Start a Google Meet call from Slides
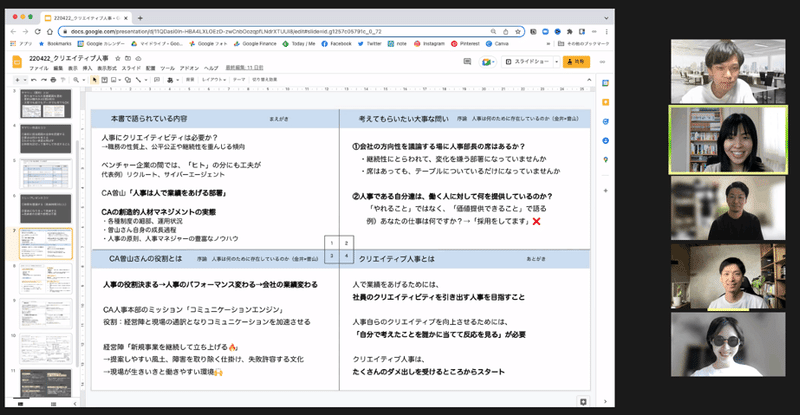 [487, 62]
